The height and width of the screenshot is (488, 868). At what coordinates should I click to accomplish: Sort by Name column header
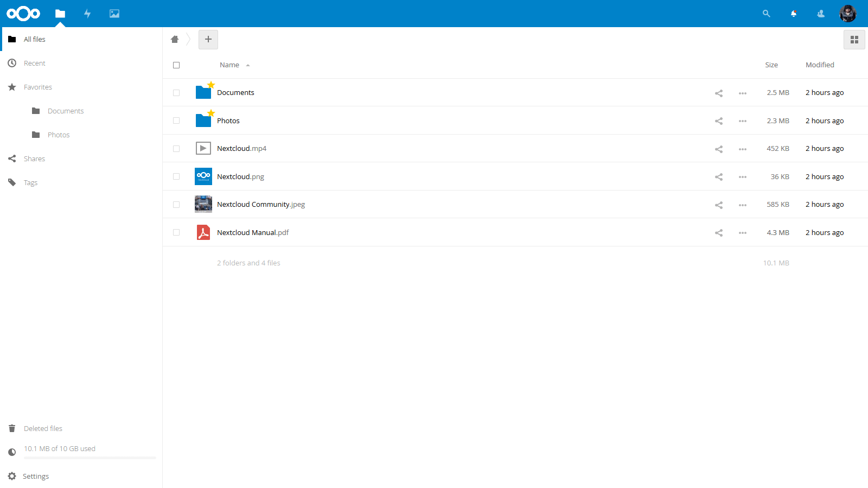click(229, 65)
